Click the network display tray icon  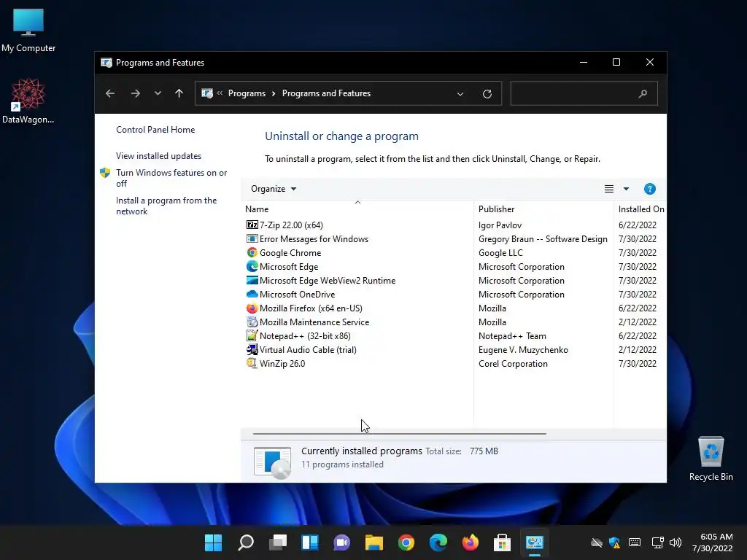tap(657, 542)
